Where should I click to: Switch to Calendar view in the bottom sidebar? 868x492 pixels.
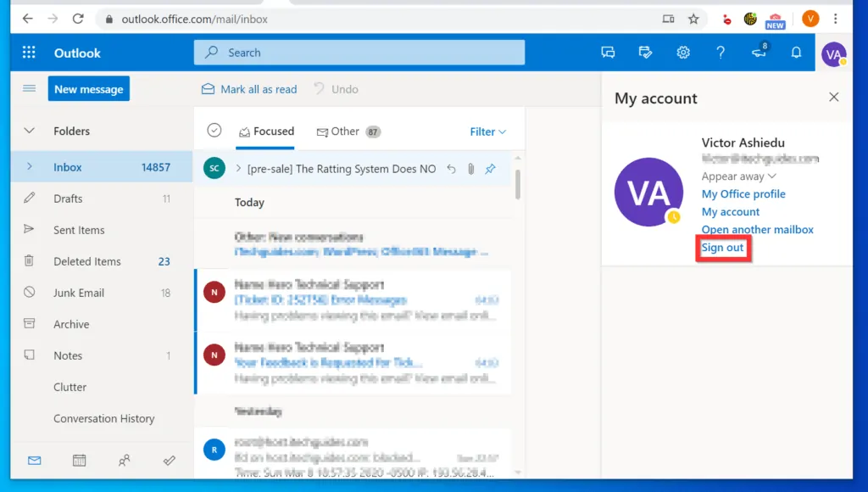[x=79, y=460]
